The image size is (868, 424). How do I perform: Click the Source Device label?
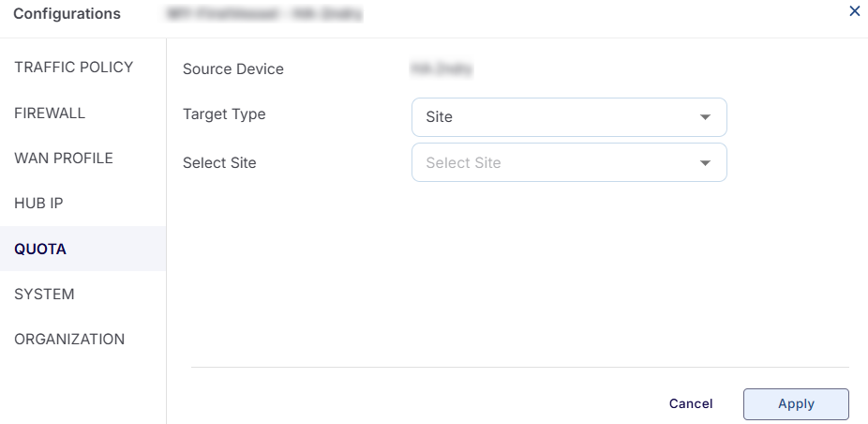point(233,68)
